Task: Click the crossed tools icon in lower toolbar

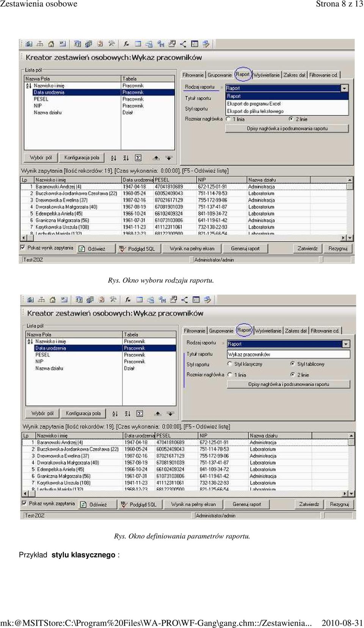Action: [113, 300]
